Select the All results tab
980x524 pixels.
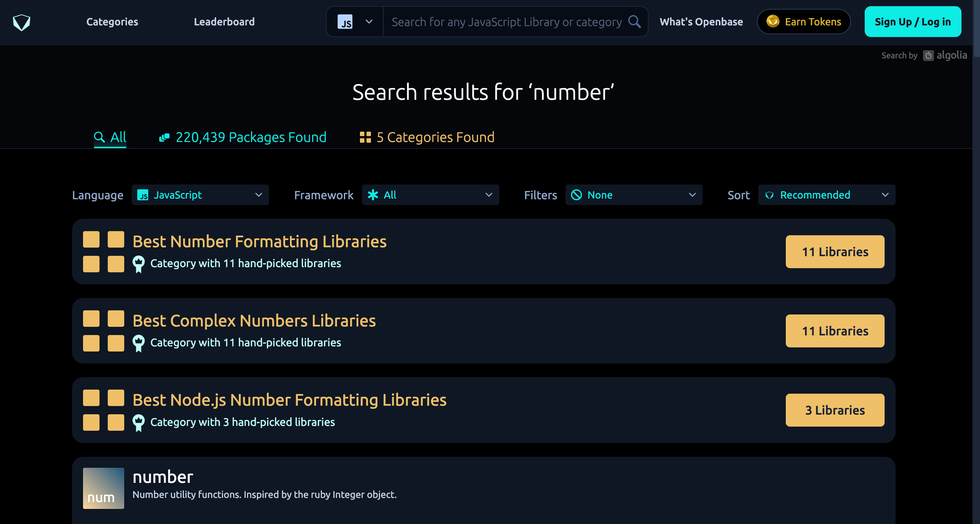[x=110, y=137]
